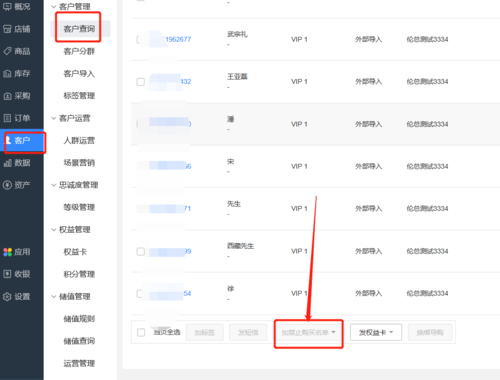Open customer link ending 1962677
Screen dimensions: 500x380
pos(178,39)
